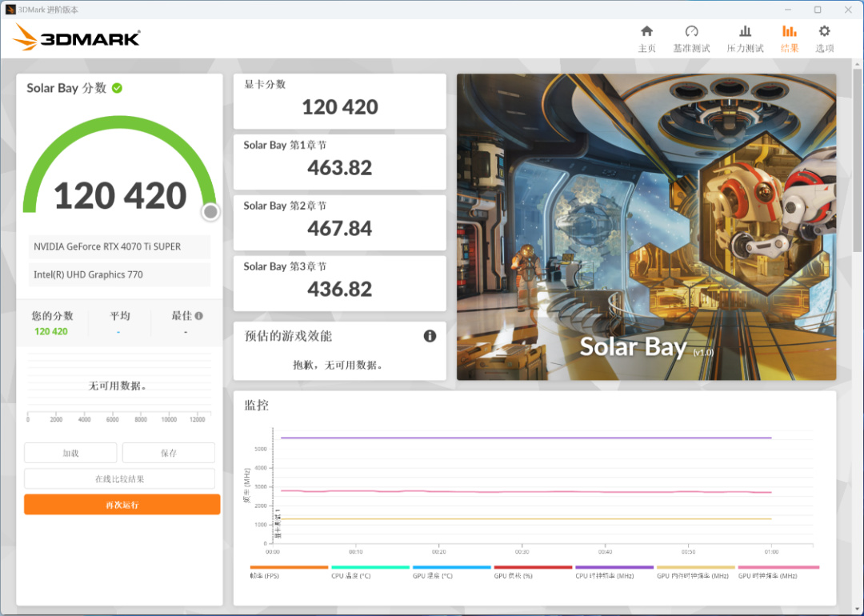The height and width of the screenshot is (616, 864).
Task: Click the info icon next to 最佳
Action: click(x=199, y=316)
